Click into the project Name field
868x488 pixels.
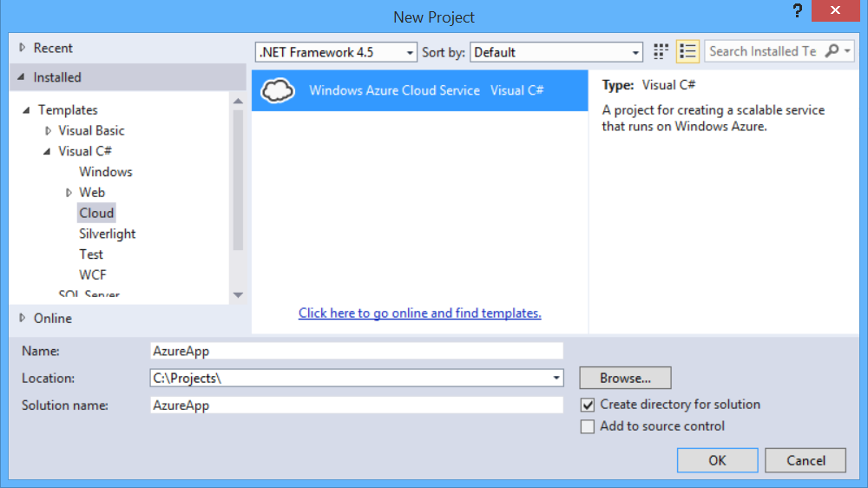tap(356, 352)
